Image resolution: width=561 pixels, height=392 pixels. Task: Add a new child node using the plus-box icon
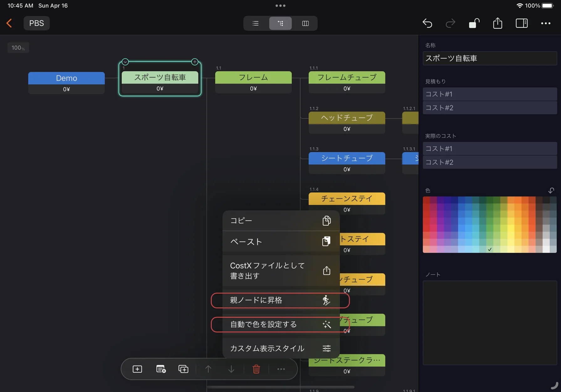(137, 369)
